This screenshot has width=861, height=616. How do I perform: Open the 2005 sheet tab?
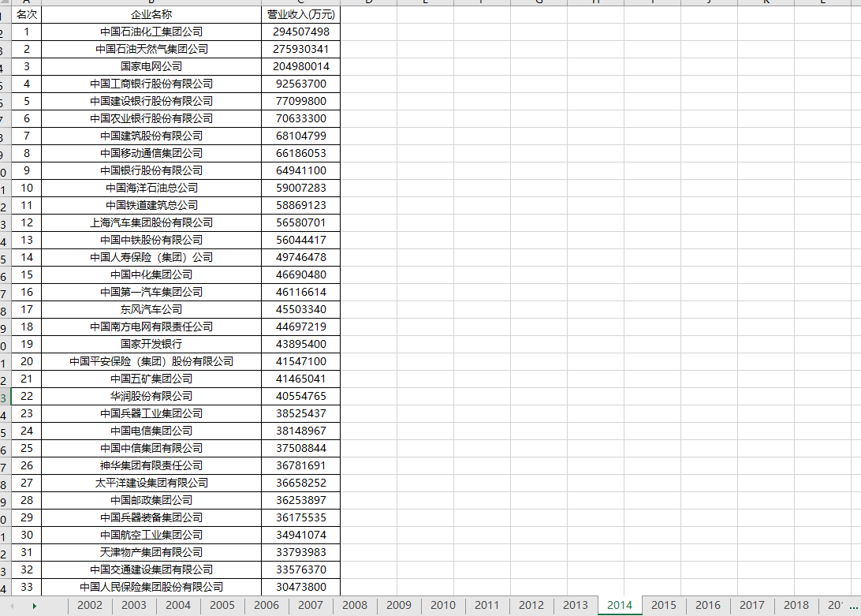click(x=222, y=605)
